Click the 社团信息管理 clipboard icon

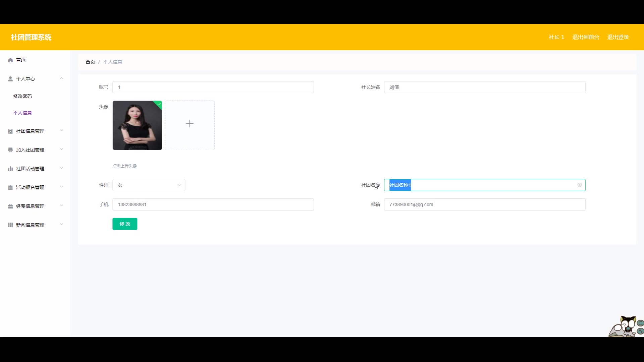point(10,131)
